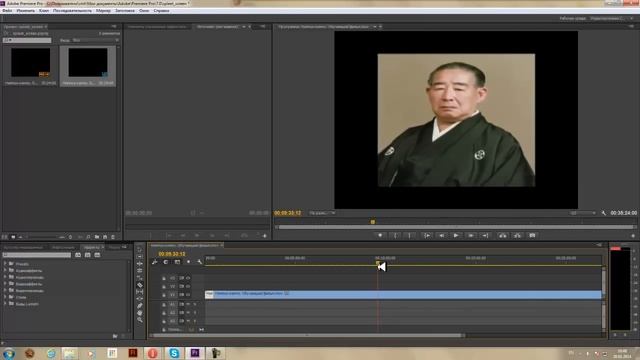640x360 pixels.
Task: Click the New Item icon in Project panel
Action: [105, 237]
